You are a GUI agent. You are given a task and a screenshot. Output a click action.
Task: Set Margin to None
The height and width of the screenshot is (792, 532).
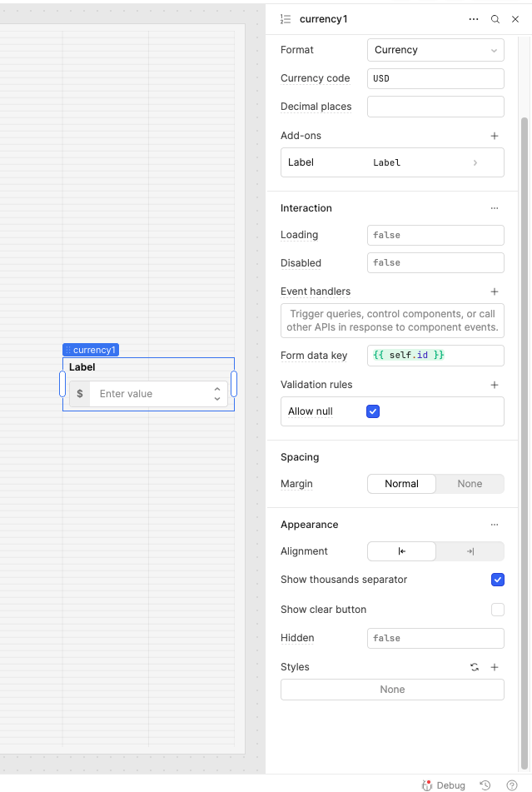(470, 484)
